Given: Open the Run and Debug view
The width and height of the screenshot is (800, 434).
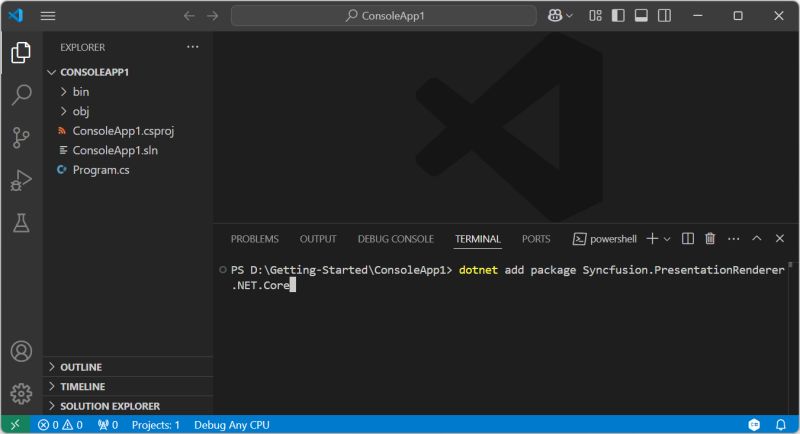Looking at the screenshot, I should (x=21, y=180).
